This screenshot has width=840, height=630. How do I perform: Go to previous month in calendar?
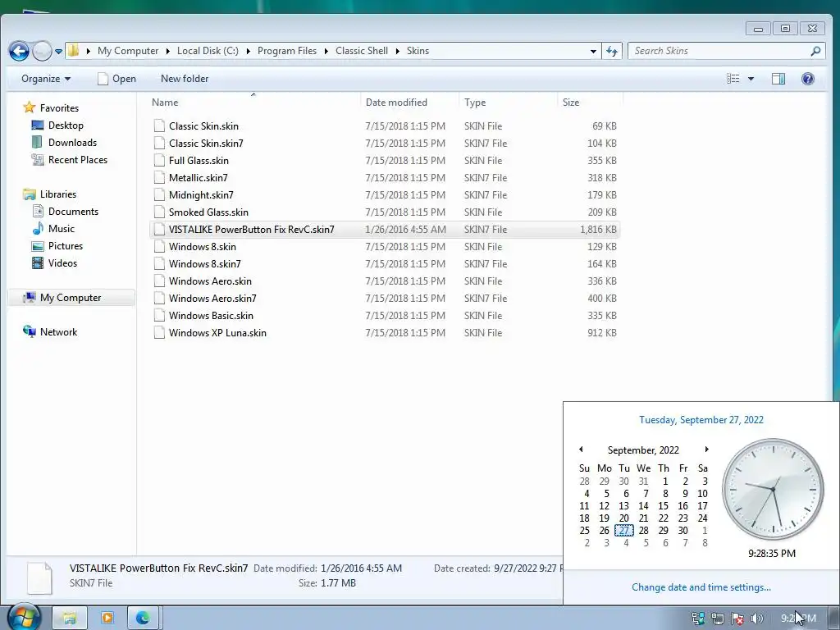[581, 450]
